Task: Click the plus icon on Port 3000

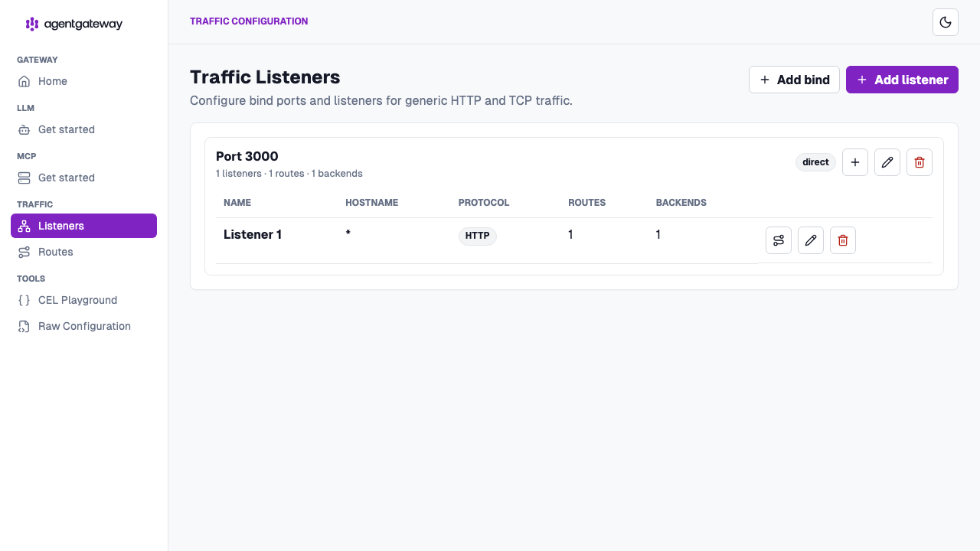Action: [x=855, y=162]
